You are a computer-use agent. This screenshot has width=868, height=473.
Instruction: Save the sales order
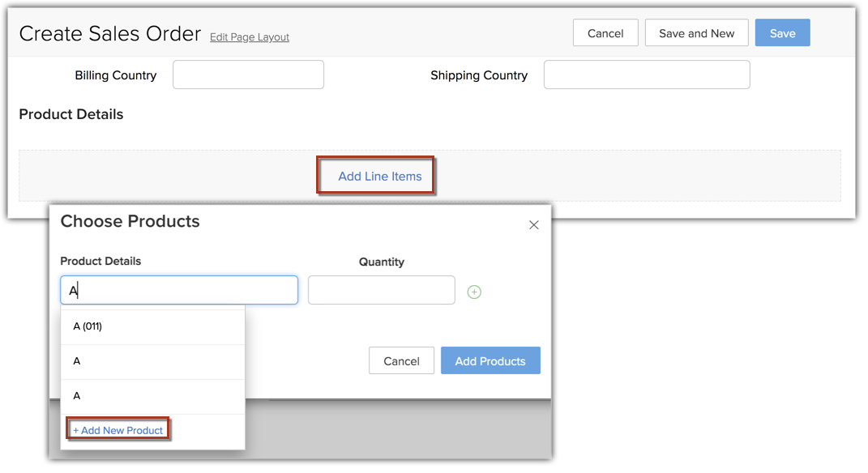(x=782, y=33)
